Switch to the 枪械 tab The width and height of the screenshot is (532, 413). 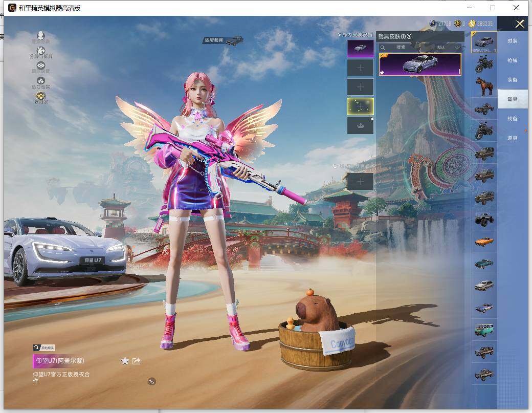(513, 60)
